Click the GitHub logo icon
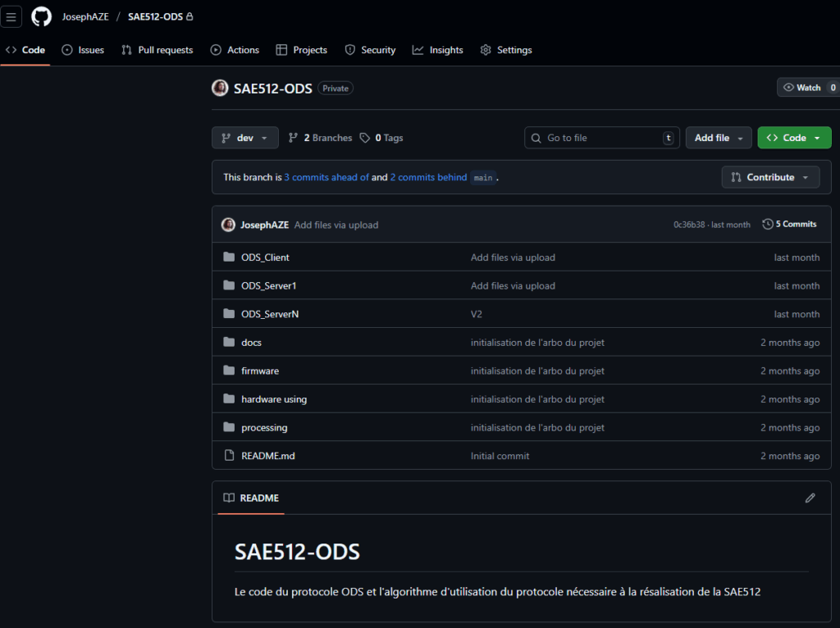The image size is (840, 628). click(x=41, y=16)
